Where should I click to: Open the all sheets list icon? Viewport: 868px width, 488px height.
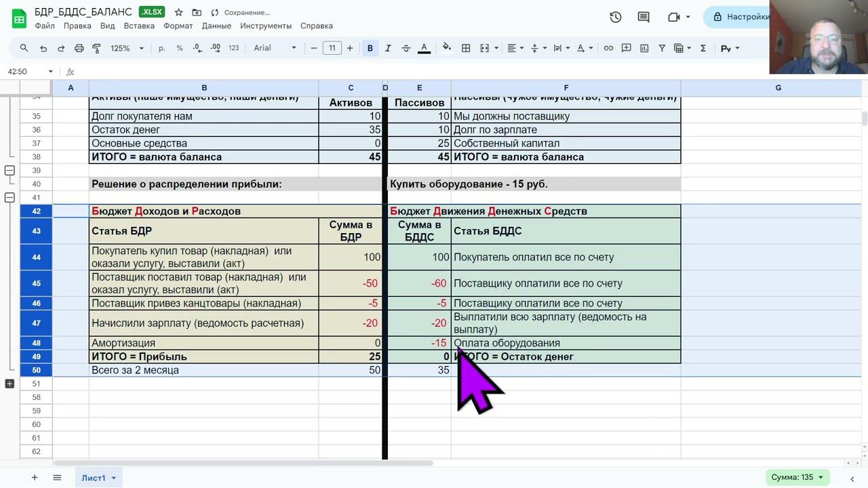click(x=58, y=478)
